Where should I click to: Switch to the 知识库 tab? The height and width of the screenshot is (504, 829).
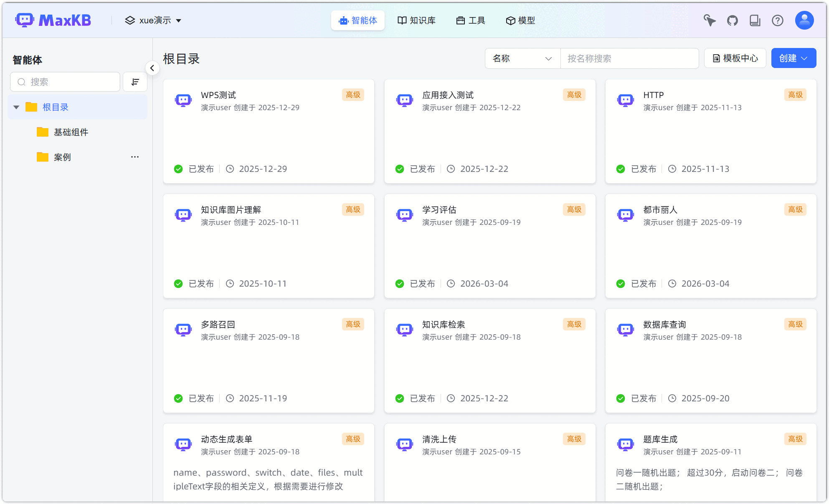click(x=416, y=20)
